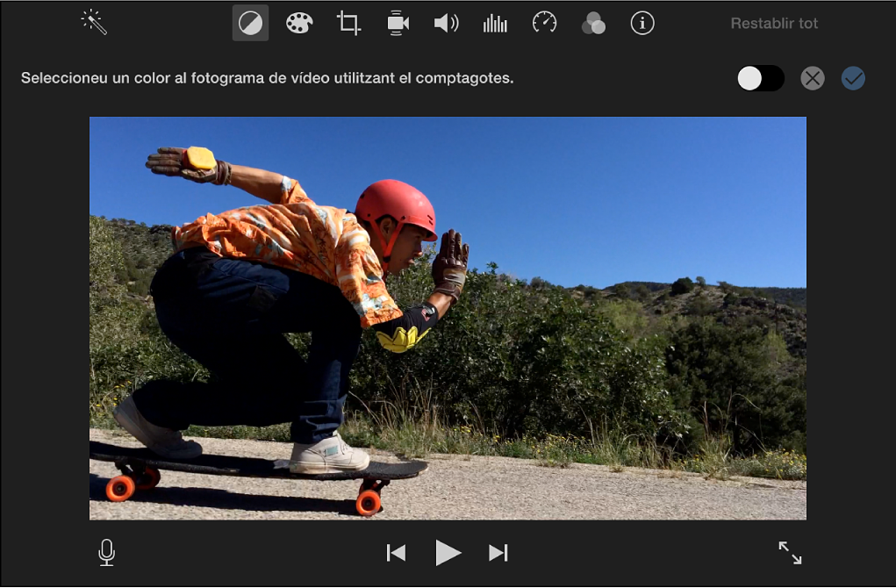
Task: Open the Stabilization controls
Action: (397, 23)
